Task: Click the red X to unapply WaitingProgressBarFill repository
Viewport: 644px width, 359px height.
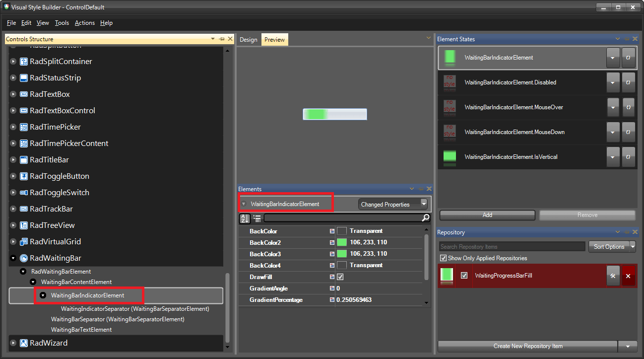Action: click(629, 276)
